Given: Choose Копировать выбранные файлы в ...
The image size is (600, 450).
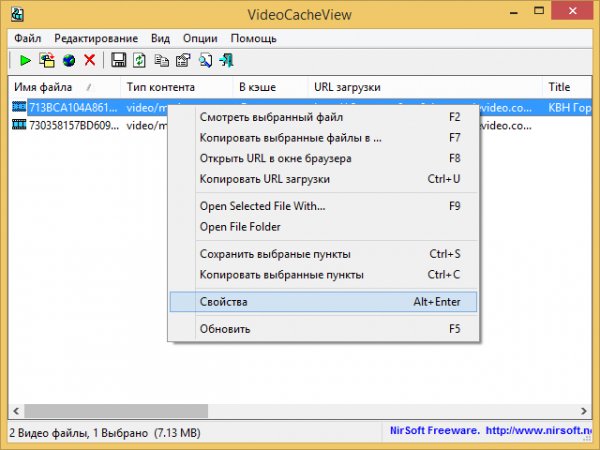Looking at the screenshot, I should pyautogui.click(x=323, y=138).
